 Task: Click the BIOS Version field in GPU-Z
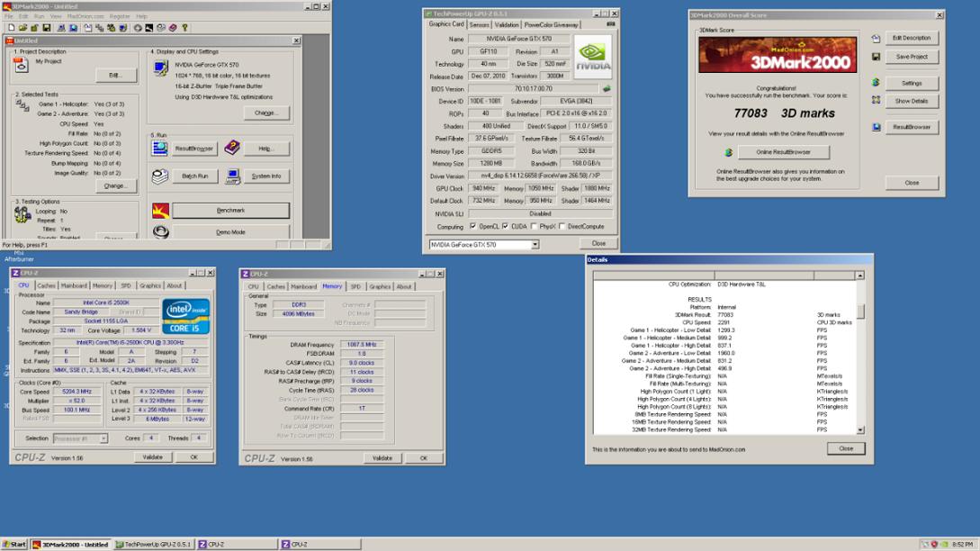533,89
